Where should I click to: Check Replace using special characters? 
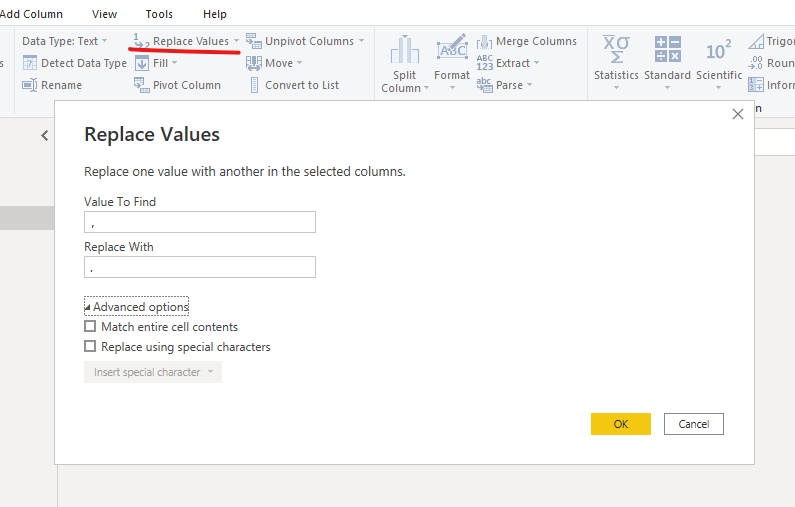(90, 346)
